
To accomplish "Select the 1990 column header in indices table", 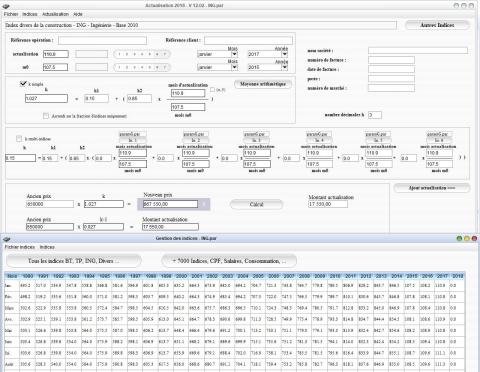I will (x=28, y=276).
